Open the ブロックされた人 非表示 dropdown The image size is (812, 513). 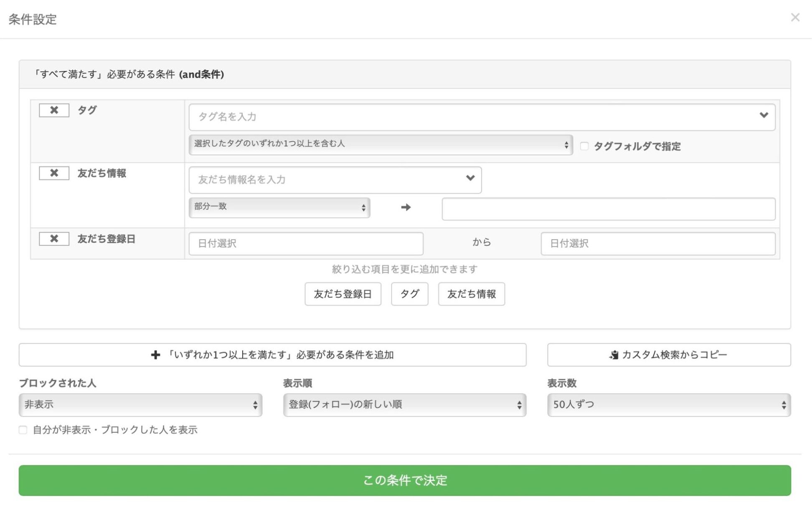tap(140, 404)
